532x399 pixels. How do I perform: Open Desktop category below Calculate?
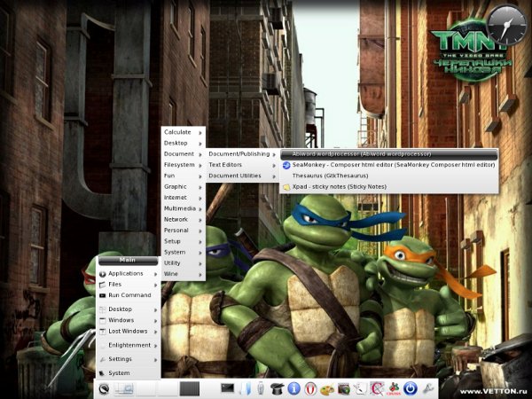[x=184, y=143]
